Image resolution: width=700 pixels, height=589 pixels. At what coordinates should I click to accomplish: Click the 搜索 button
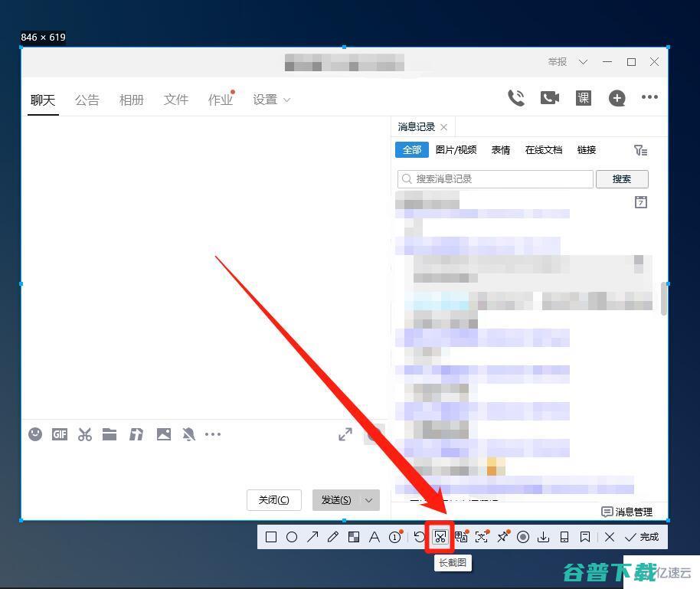[622, 179]
